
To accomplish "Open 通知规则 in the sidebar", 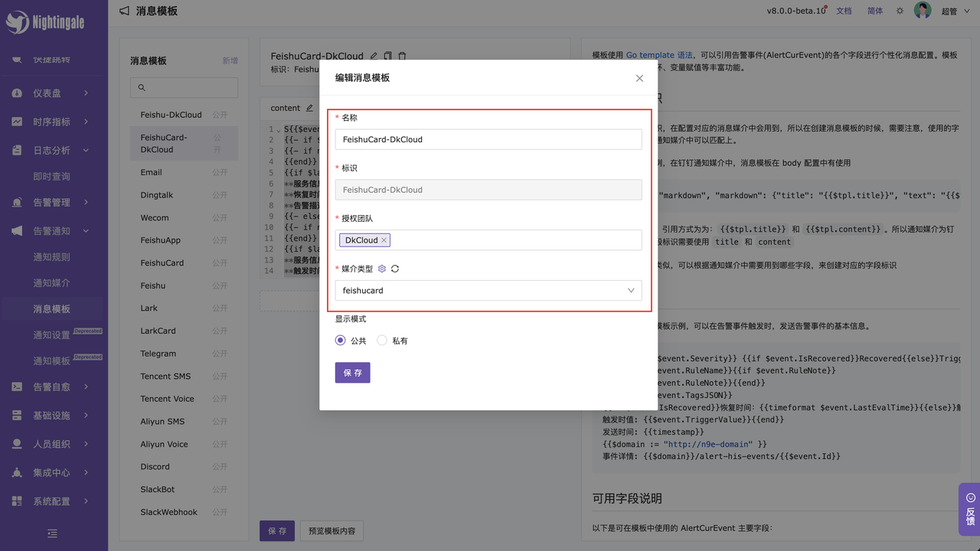I will (x=51, y=257).
